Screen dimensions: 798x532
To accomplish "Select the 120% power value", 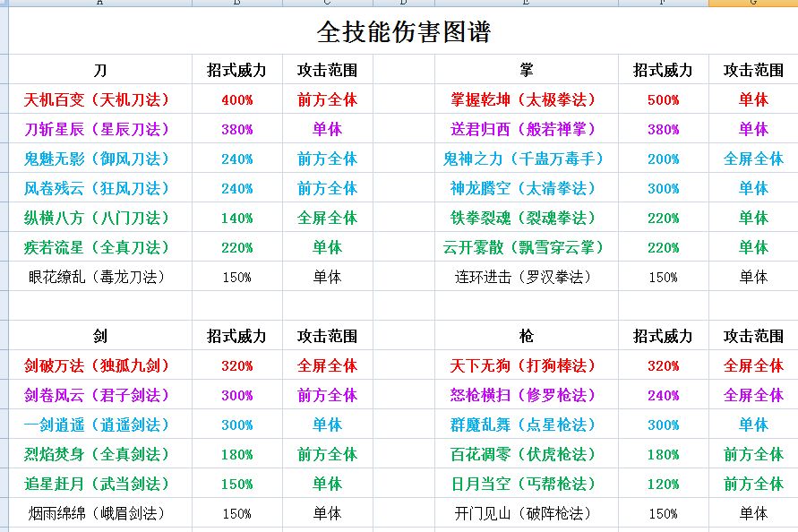I will click(663, 483).
